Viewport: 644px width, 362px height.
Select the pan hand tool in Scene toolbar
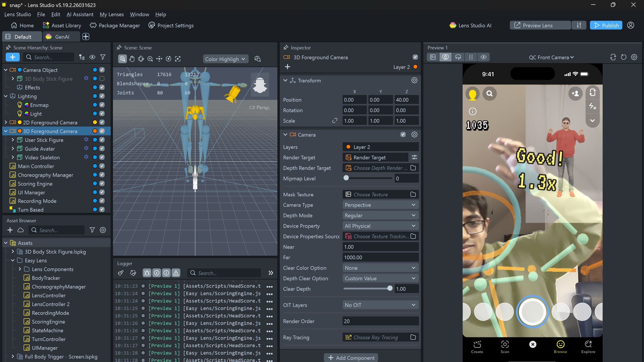(132, 59)
